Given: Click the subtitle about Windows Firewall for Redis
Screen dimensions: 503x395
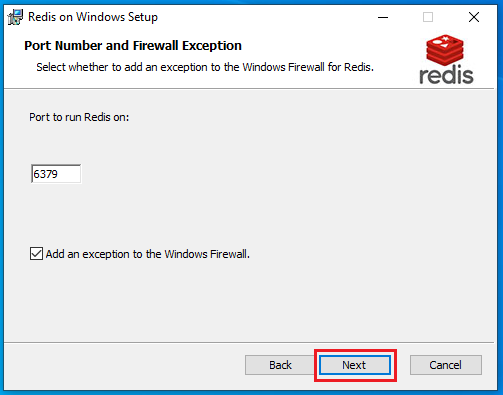Looking at the screenshot, I should click(x=205, y=67).
